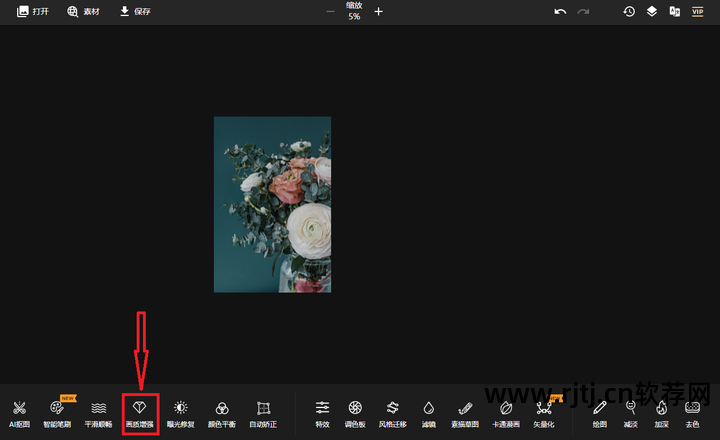
Task: Open the 调色板 palette tool
Action: point(355,413)
